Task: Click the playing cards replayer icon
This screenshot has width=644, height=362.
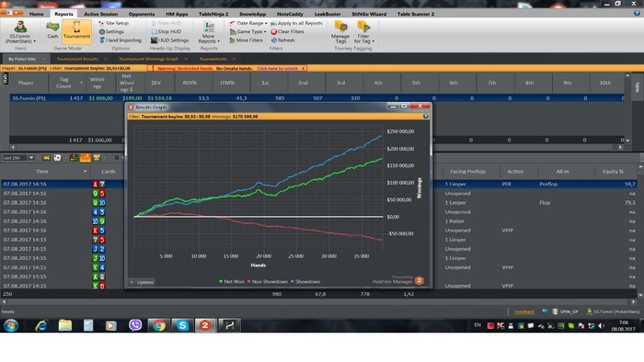Action: coord(57,157)
